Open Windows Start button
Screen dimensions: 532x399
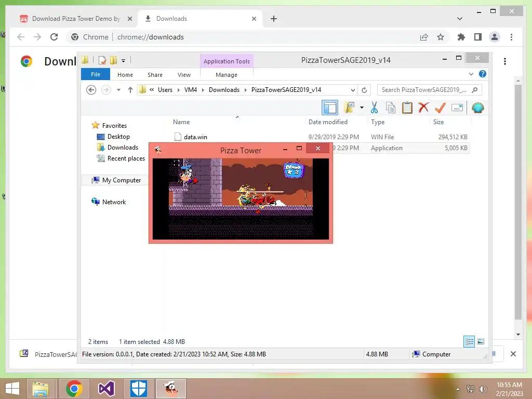[x=12, y=389]
